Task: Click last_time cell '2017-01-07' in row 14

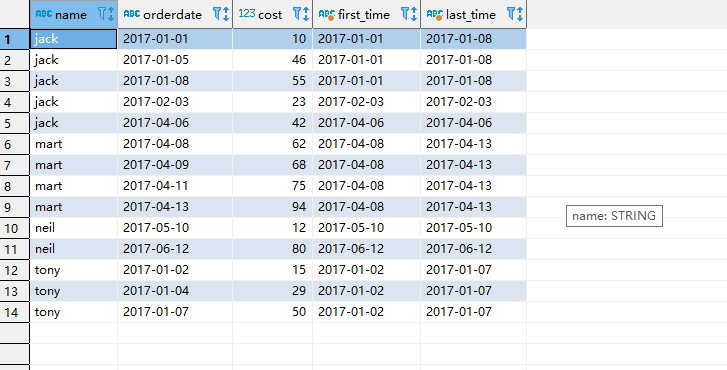Action: coord(473,312)
